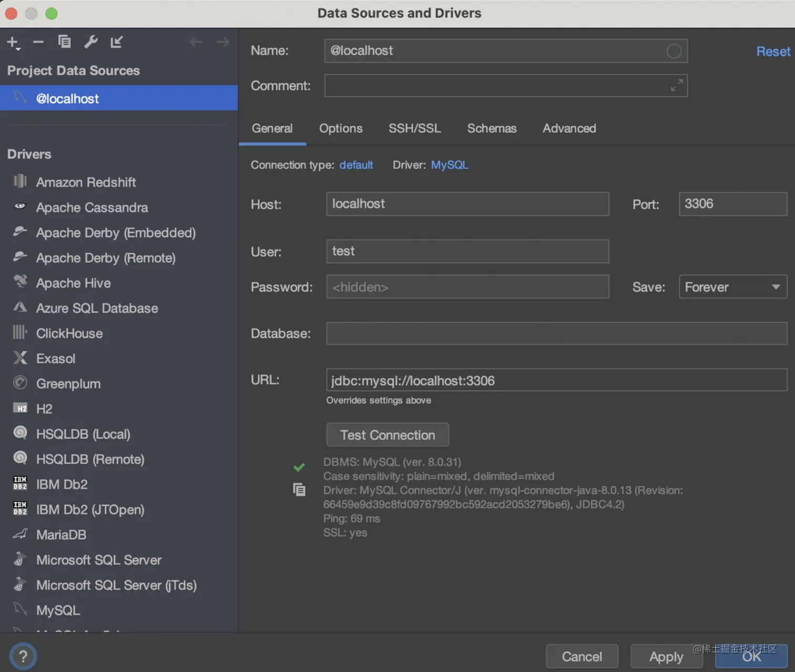Open the Save password dropdown showing Forever
795x672 pixels.
(x=733, y=287)
